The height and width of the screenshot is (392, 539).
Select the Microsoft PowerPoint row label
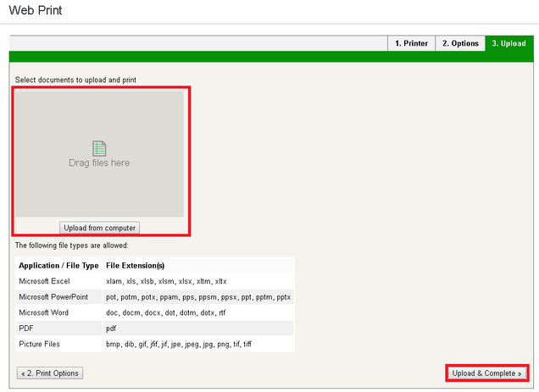[x=53, y=297]
